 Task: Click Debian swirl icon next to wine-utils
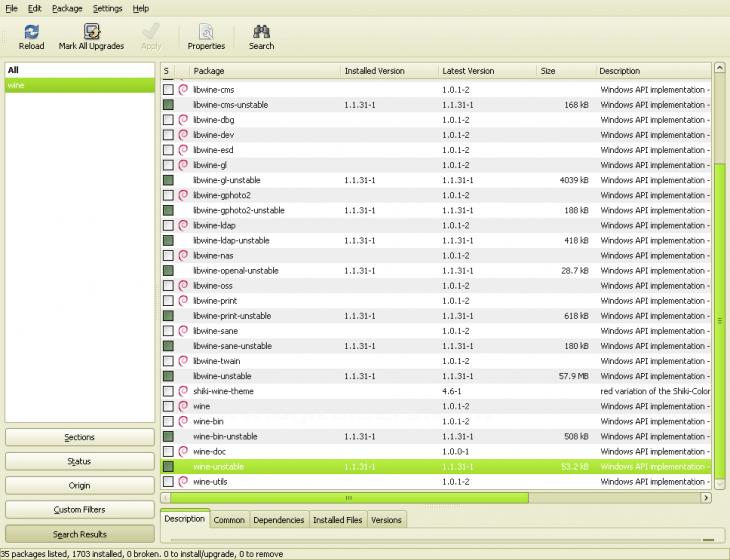point(183,481)
